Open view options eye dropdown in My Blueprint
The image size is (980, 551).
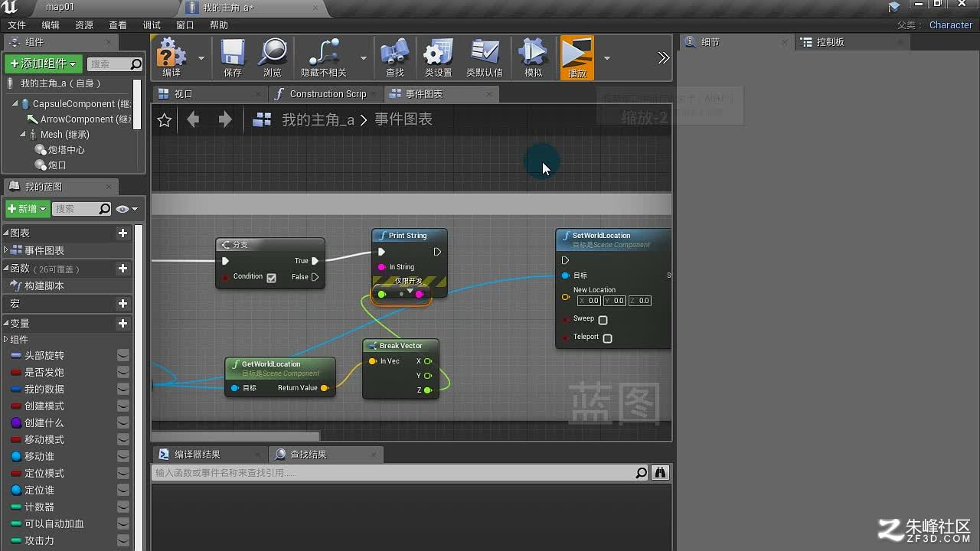(x=127, y=209)
